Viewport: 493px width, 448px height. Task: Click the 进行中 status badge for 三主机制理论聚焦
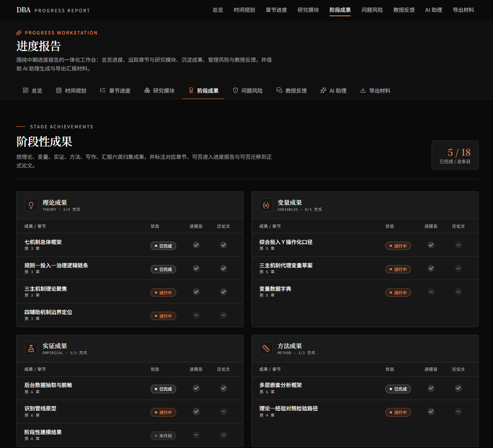163,293
